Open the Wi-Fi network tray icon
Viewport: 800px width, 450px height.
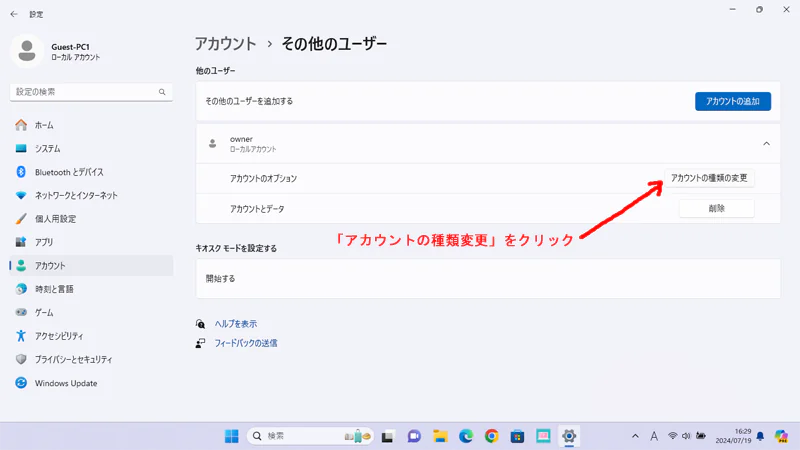pos(672,436)
